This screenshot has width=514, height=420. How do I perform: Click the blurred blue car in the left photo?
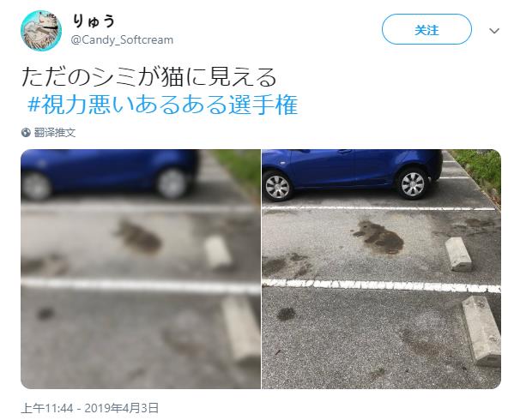[110, 173]
